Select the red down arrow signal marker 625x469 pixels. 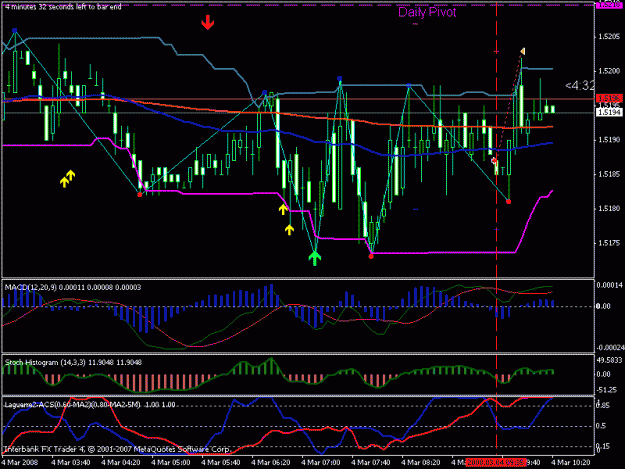coord(207,22)
